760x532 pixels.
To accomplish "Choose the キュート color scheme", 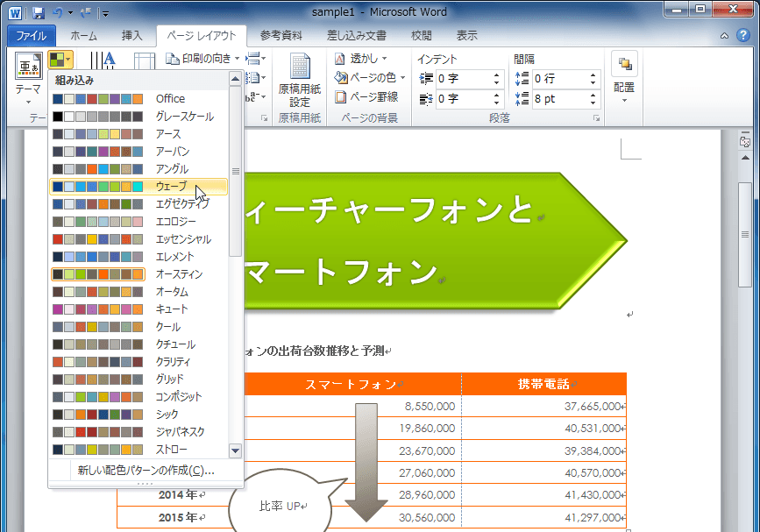I will click(139, 309).
